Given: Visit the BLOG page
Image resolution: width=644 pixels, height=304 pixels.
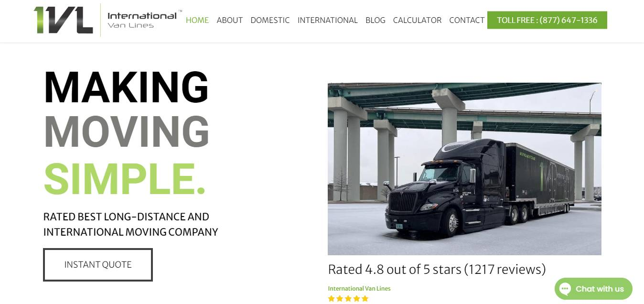Looking at the screenshot, I should 376,20.
